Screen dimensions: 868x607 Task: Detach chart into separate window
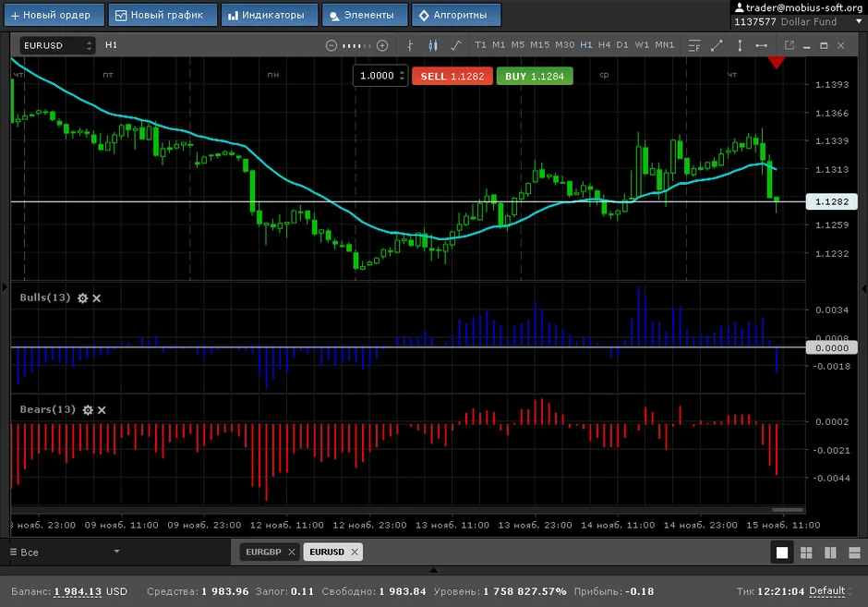pyautogui.click(x=790, y=45)
